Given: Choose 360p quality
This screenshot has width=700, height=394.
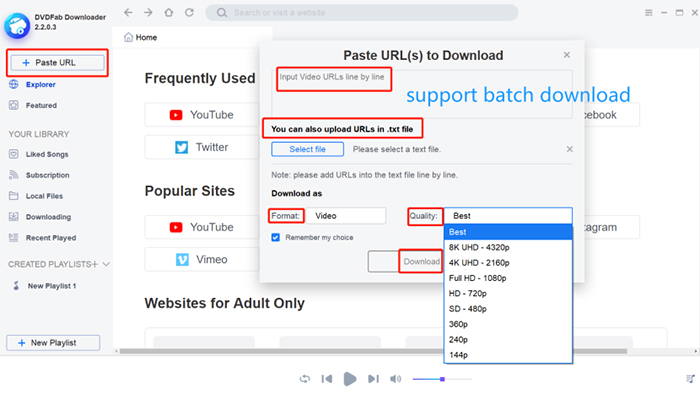Looking at the screenshot, I should [x=508, y=324].
